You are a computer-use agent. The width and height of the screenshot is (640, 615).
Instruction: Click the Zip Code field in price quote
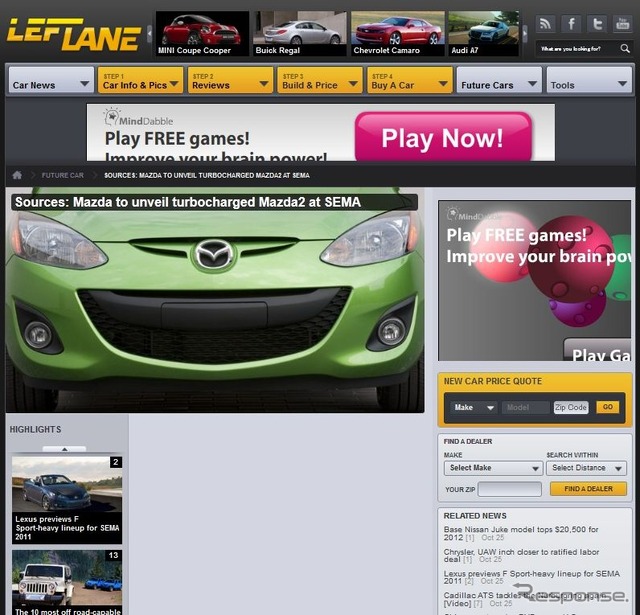point(571,407)
